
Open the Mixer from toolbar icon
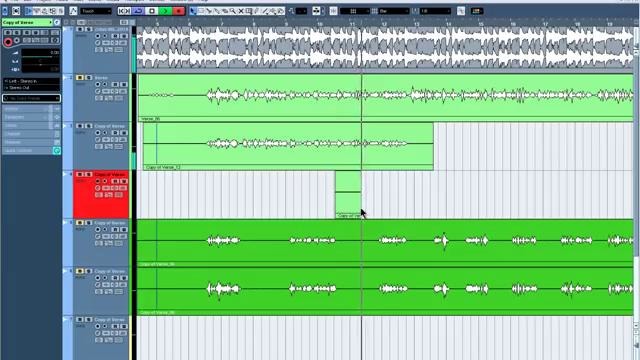pyautogui.click(x=60, y=11)
